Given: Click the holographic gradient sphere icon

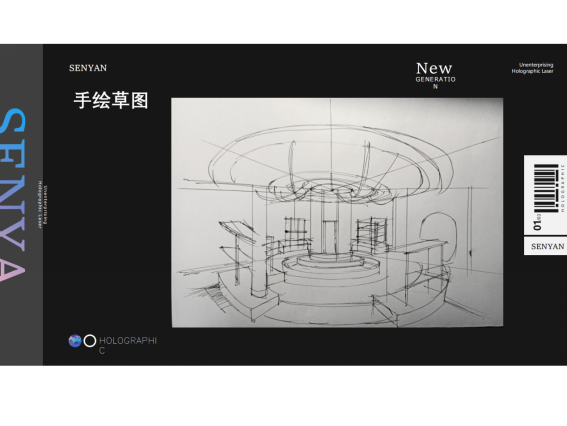Looking at the screenshot, I should 75,341.
